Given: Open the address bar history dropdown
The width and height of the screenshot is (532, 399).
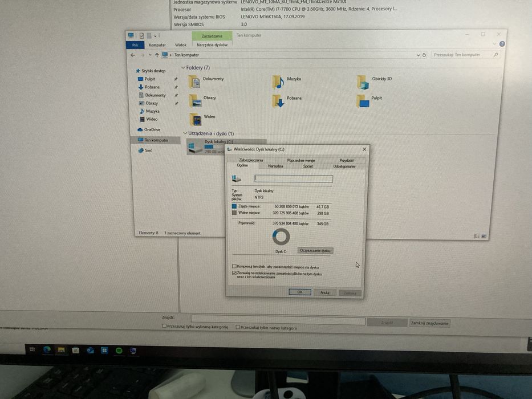Looking at the screenshot, I should pyautogui.click(x=418, y=55).
